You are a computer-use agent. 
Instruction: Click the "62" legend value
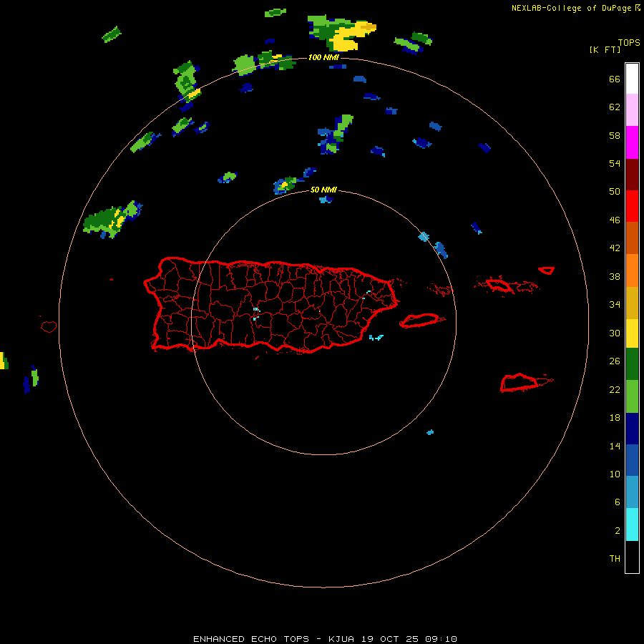(x=615, y=107)
